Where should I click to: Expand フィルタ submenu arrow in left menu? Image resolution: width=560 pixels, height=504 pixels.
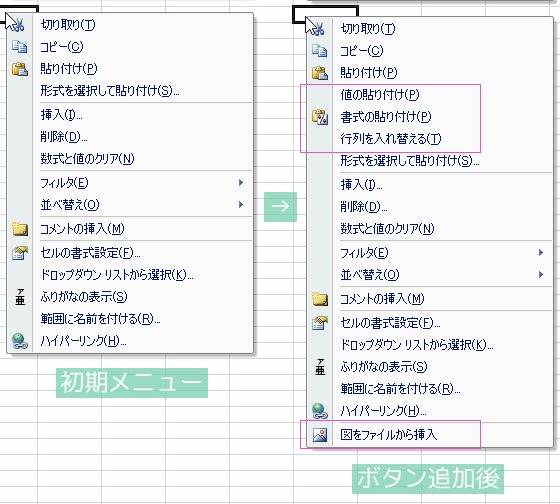click(241, 183)
